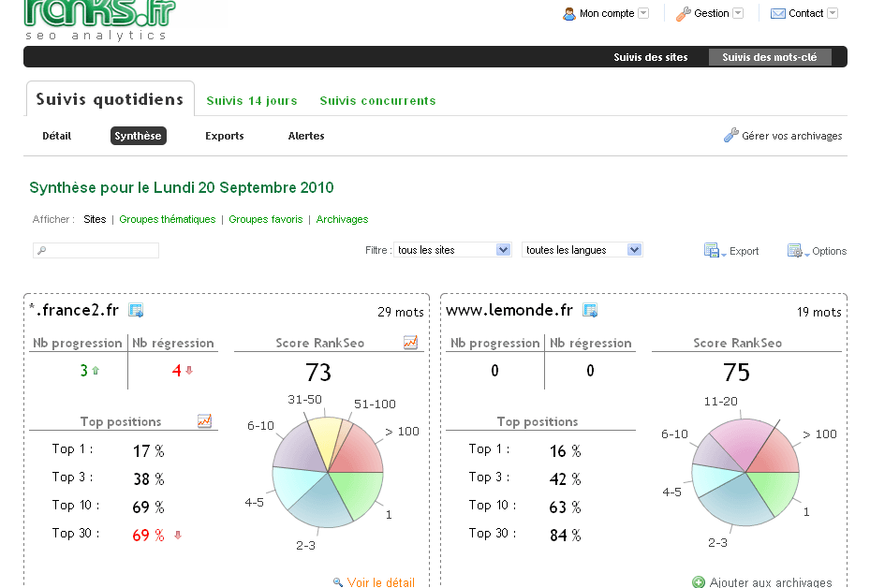Open Gérer vos archivages link

click(x=791, y=136)
